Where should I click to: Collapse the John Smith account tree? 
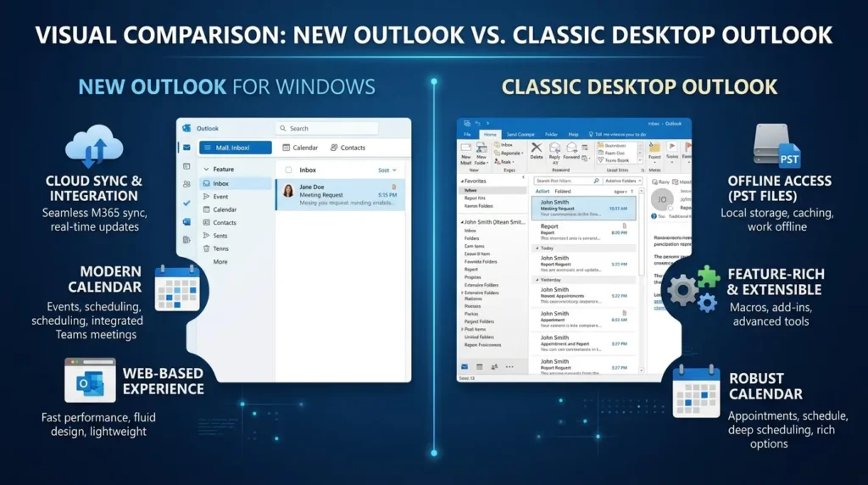pos(462,222)
